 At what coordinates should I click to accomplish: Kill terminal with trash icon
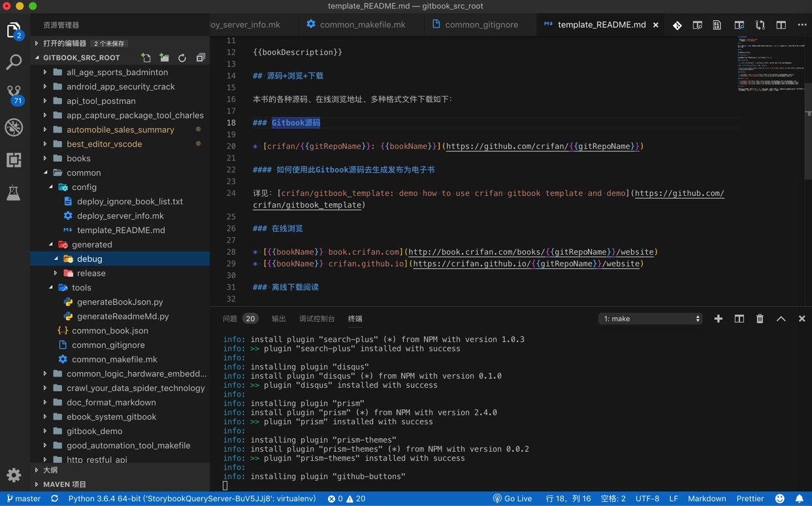pyautogui.click(x=760, y=319)
